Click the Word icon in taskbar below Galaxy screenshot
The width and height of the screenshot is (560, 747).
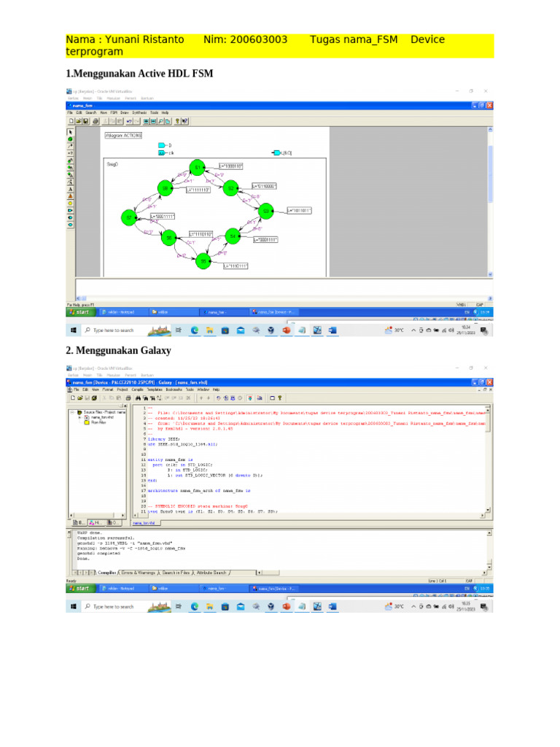(332, 606)
